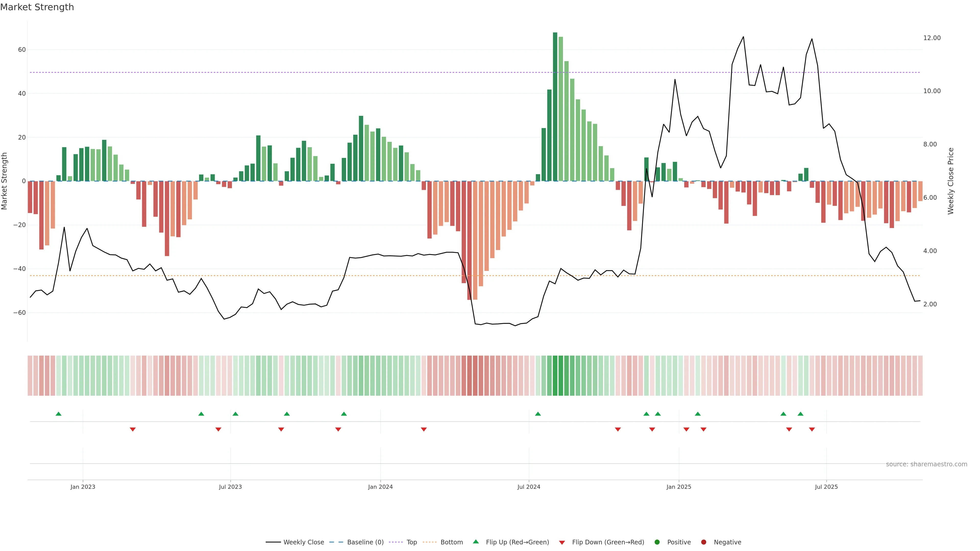Image resolution: width=980 pixels, height=551 pixels.
Task: Click the Market Strength chart title
Action: point(37,7)
